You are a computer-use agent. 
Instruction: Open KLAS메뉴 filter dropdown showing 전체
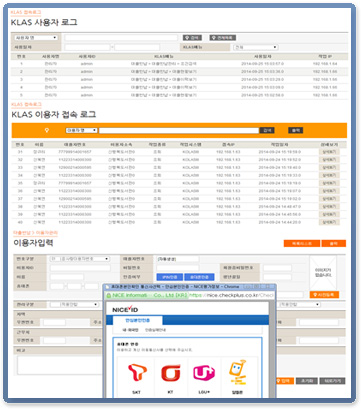255,47
